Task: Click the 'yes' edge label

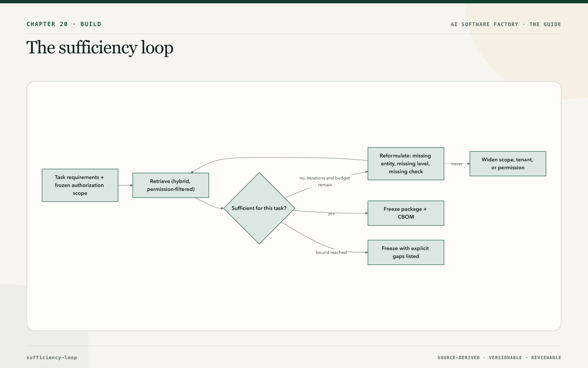Action: click(331, 213)
